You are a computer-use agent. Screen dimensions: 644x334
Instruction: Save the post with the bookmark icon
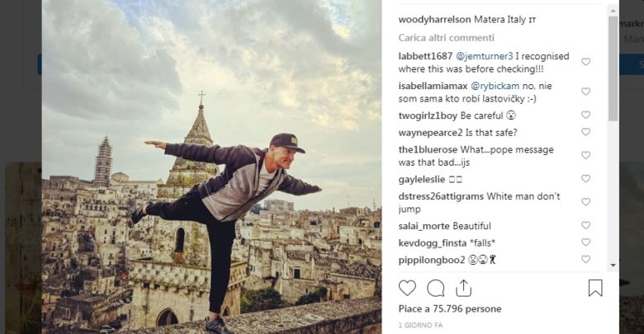tap(595, 288)
